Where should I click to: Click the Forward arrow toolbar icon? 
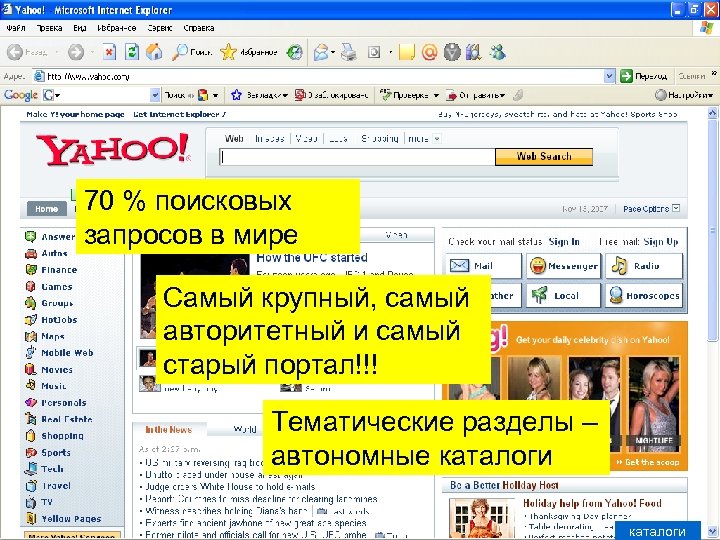point(76,52)
